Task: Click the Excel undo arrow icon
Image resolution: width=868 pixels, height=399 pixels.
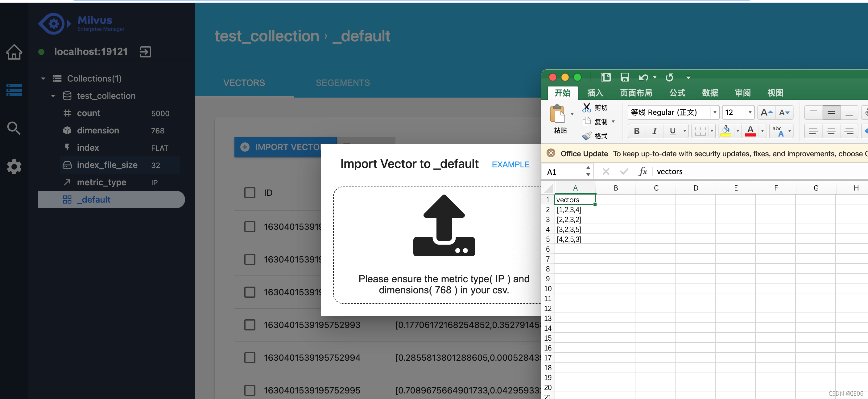Action: (x=643, y=78)
